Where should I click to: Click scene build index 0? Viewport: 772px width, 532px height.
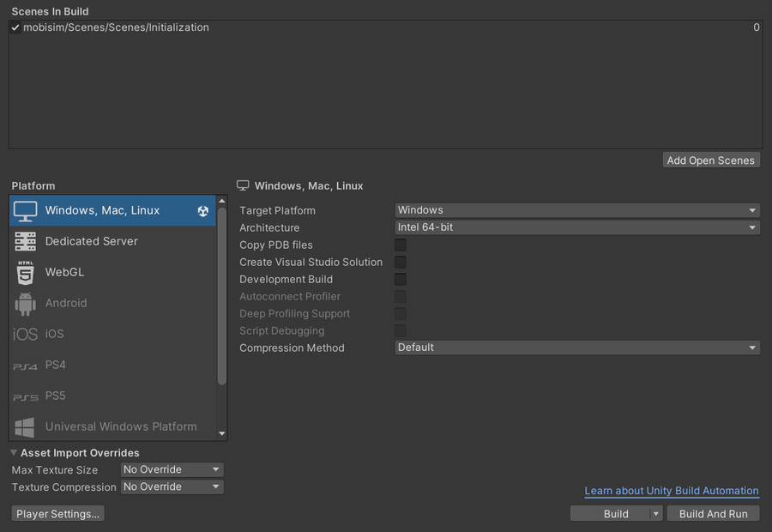(x=757, y=27)
